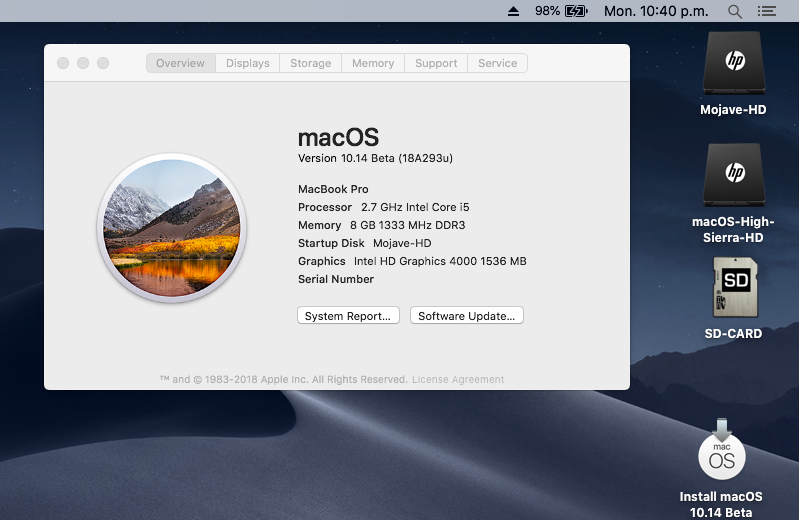
Task: Click the Startup Disk Mojave-HD line
Action: (x=365, y=243)
